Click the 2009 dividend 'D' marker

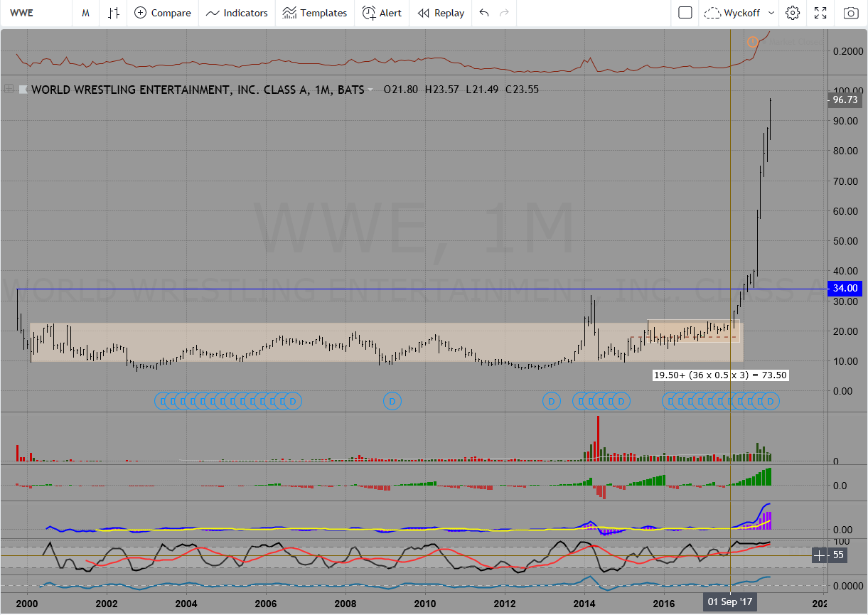coord(392,401)
